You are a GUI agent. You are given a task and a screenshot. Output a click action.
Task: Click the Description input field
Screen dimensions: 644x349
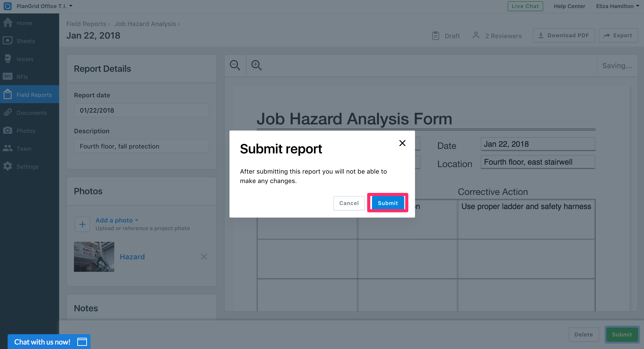(141, 146)
